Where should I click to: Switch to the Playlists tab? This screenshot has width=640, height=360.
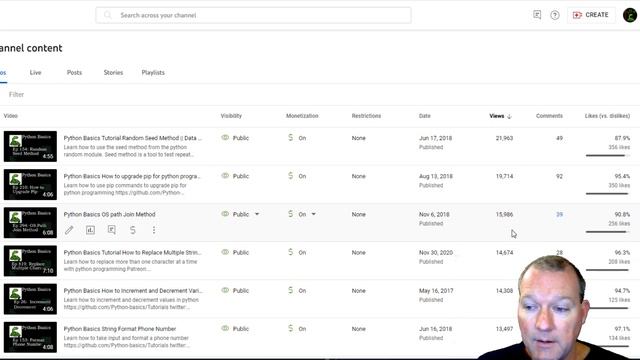153,72
